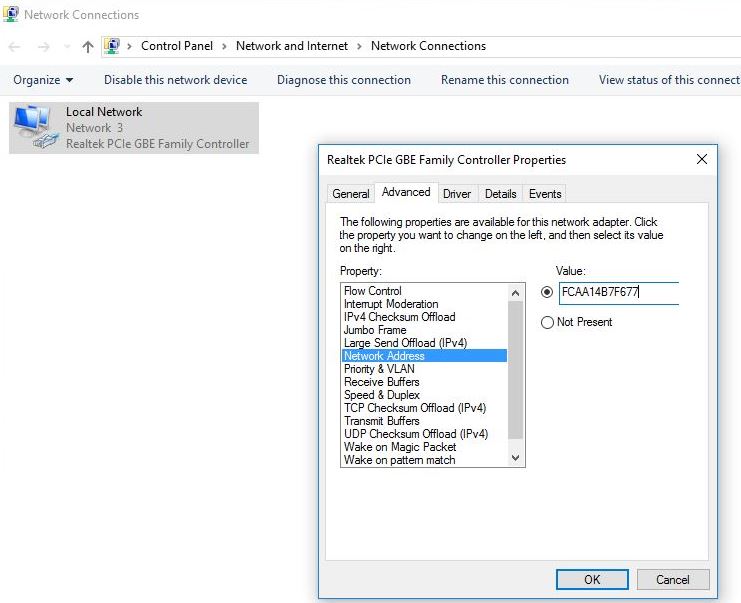The width and height of the screenshot is (741, 603).
Task: Open the Organize dropdown menu
Action: pyautogui.click(x=43, y=80)
